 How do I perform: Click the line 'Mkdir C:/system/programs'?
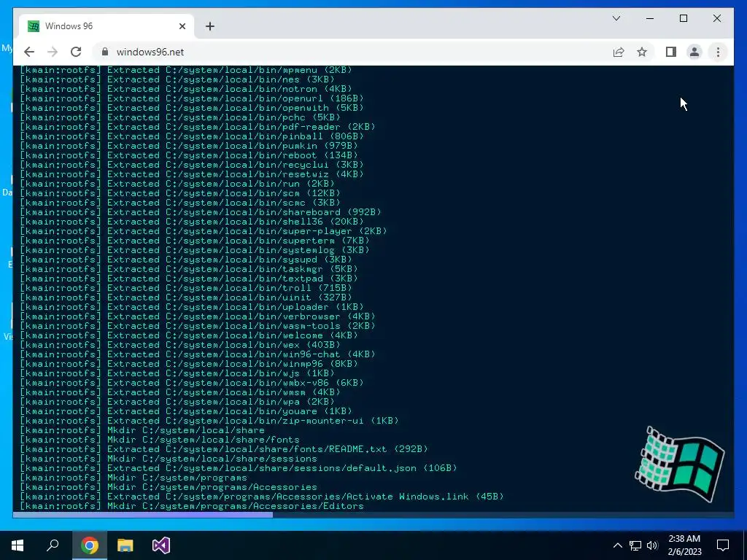click(133, 478)
